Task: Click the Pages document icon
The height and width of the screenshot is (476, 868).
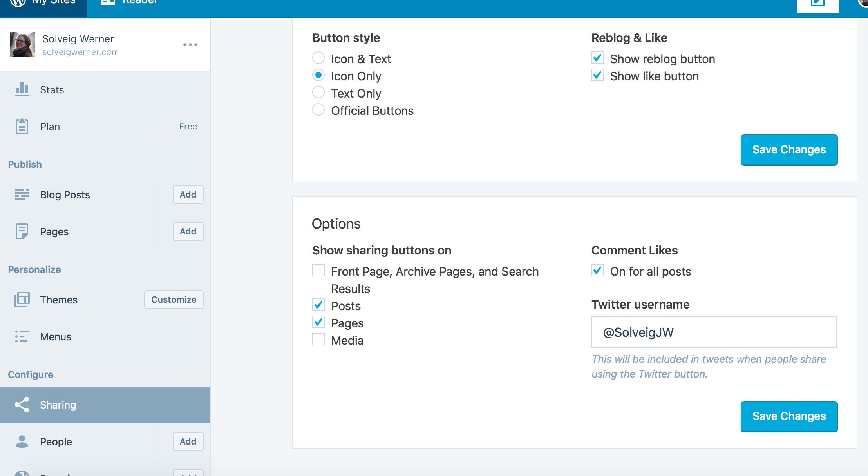Action: coord(22,231)
